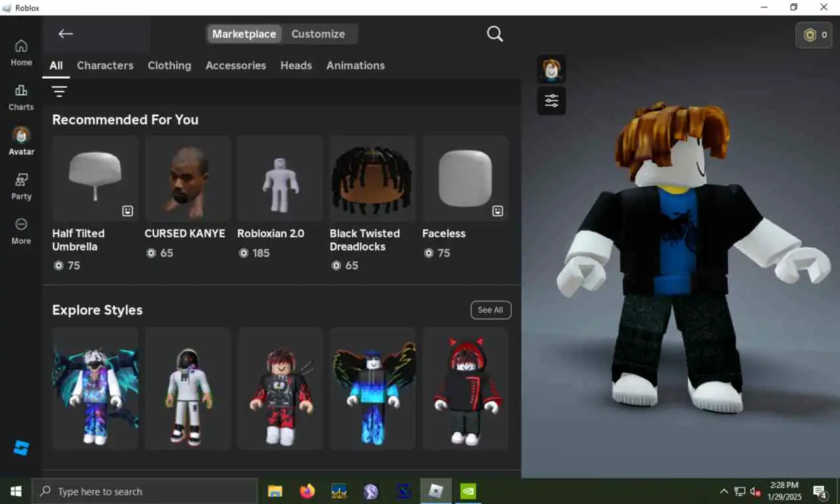The image size is (840, 504).
Task: Click the Half Tilted Umbrella title
Action: pos(78,240)
